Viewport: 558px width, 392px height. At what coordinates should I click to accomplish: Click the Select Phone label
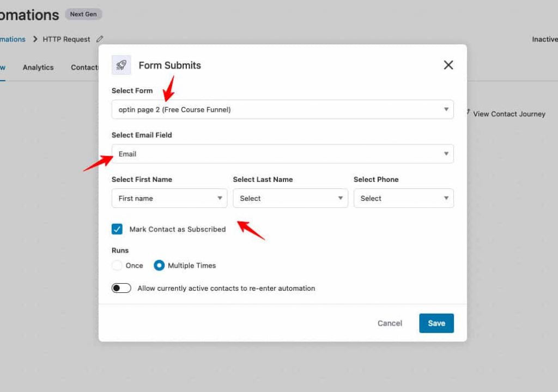click(x=376, y=180)
